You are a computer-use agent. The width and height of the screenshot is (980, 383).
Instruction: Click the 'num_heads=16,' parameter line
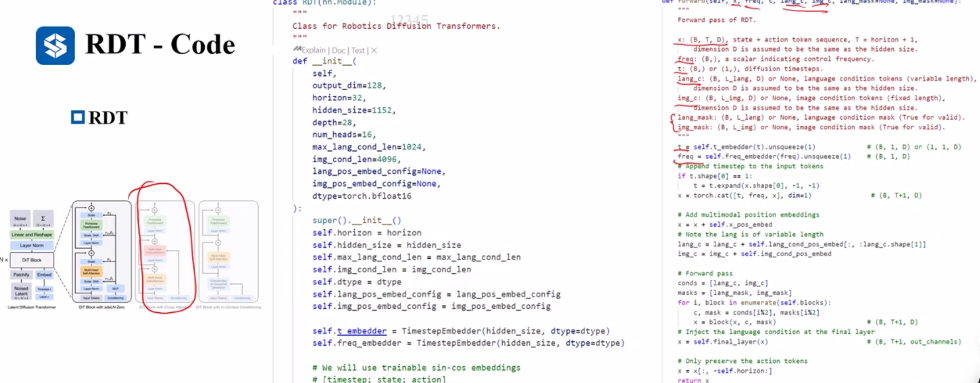click(x=344, y=135)
